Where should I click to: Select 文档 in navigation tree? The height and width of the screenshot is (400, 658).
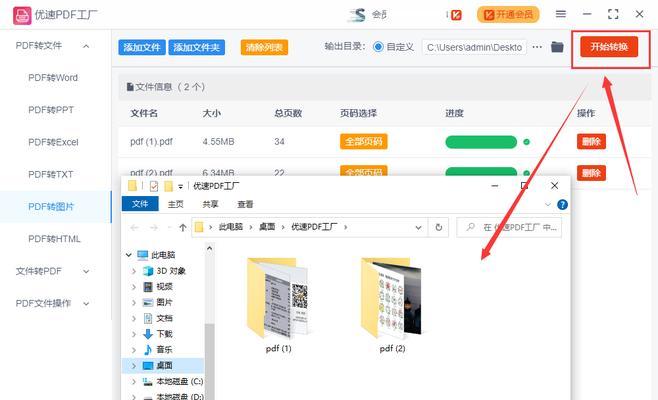164,318
